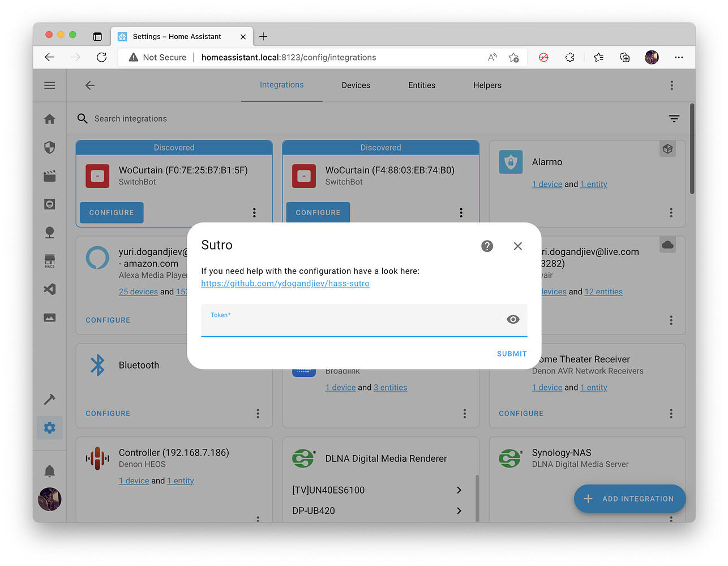Click the SUBMIT button in the Sutro dialog

pos(511,353)
